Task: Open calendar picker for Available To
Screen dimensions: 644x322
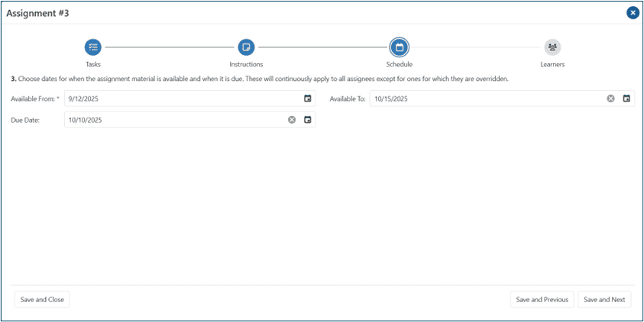Action: coord(626,98)
